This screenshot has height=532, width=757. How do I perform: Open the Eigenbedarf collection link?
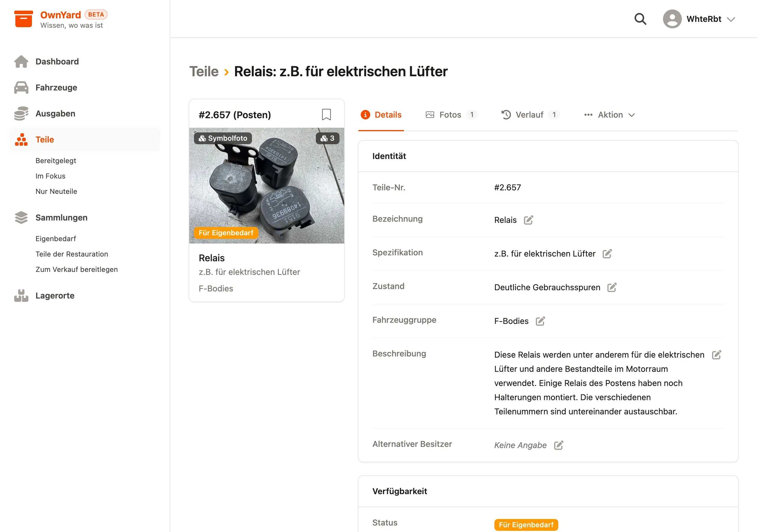(56, 238)
